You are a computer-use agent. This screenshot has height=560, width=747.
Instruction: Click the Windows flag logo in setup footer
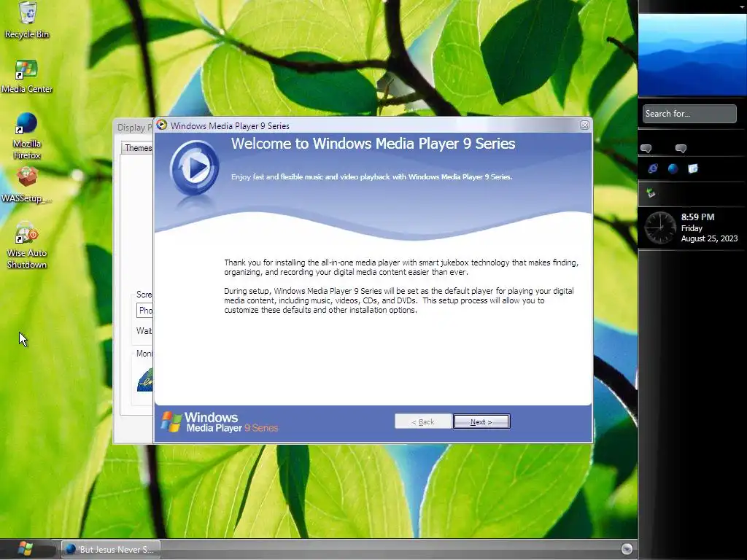coord(171,422)
